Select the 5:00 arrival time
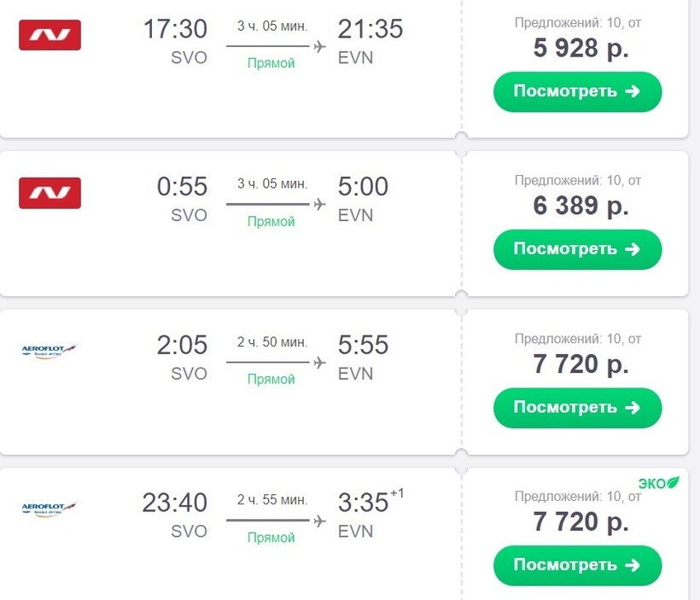Image resolution: width=700 pixels, height=600 pixels. pos(363,187)
